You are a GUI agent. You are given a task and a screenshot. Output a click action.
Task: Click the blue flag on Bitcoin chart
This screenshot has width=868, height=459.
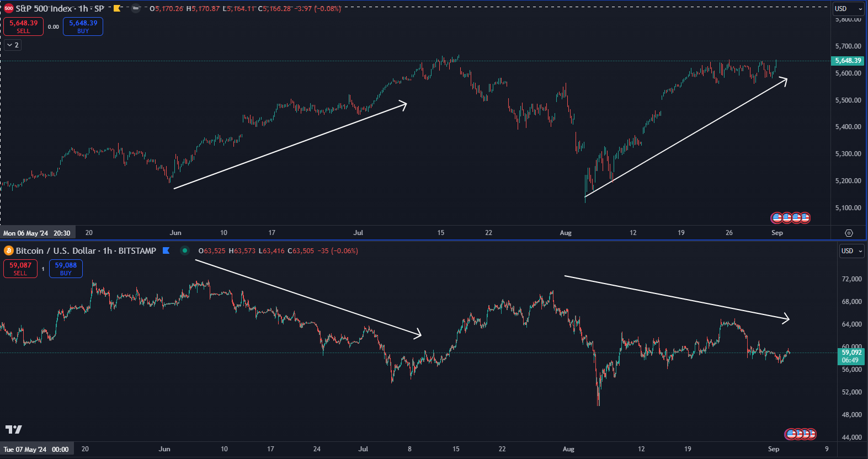[x=166, y=250]
